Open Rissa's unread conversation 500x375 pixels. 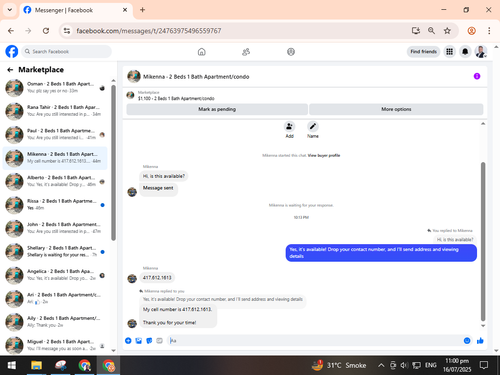[x=55, y=205]
